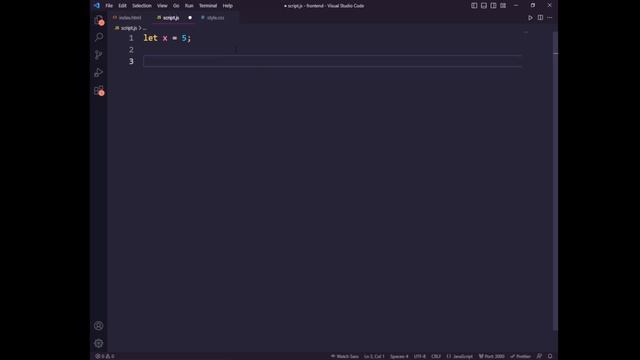Image resolution: width=640 pixels, height=360 pixels.
Task: Open the Go menu
Action: (x=176, y=6)
